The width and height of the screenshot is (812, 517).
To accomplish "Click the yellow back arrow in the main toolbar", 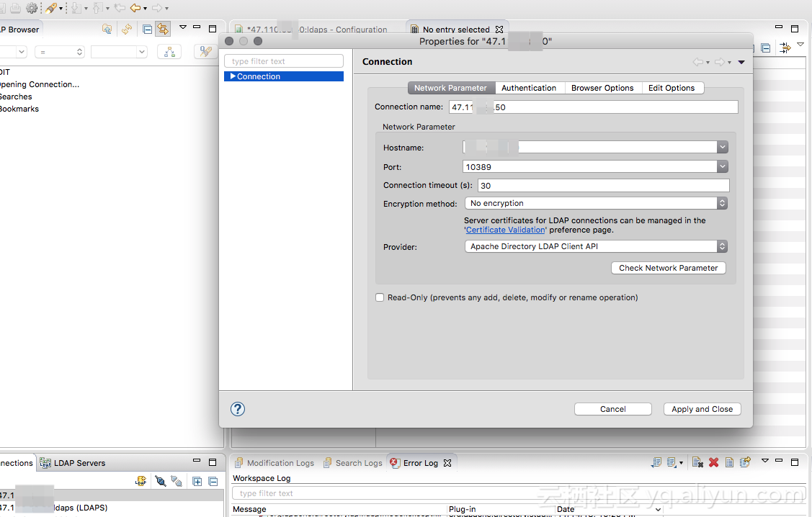I will click(135, 8).
